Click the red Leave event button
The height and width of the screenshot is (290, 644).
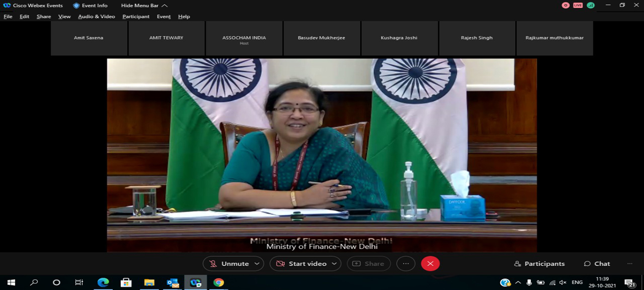click(x=430, y=264)
